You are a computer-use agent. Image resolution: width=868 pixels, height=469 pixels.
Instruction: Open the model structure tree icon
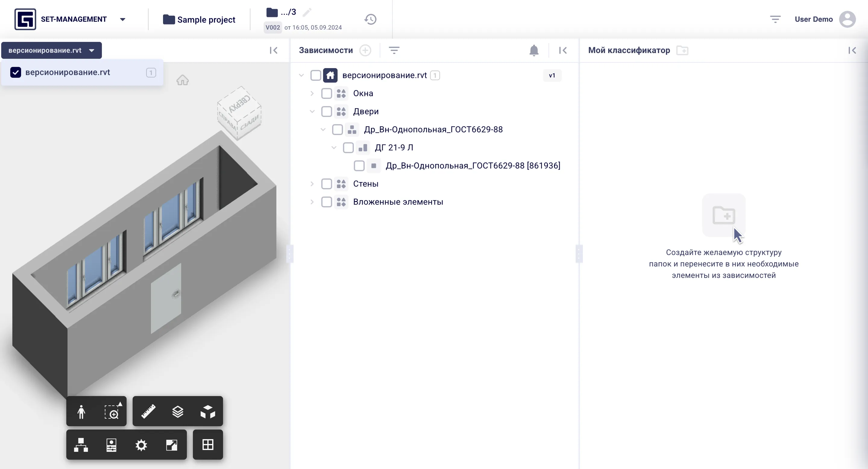[81, 445]
